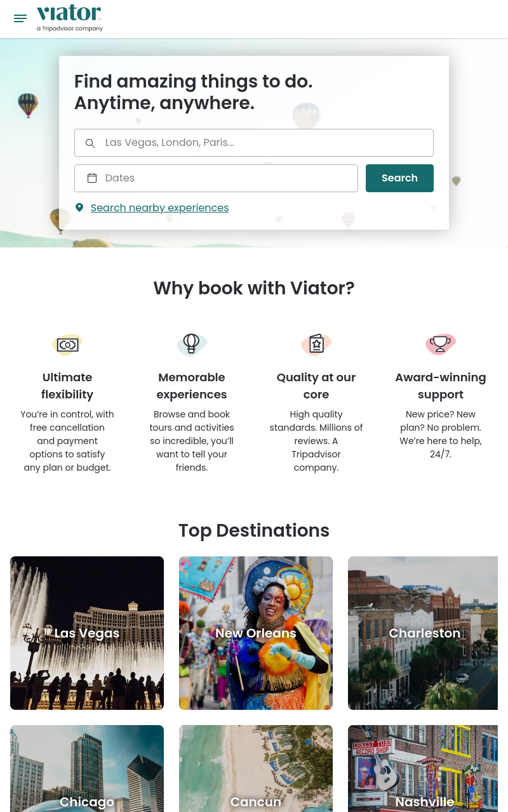Click the Ultimate flexibility money icon
The width and height of the screenshot is (508, 812).
pos(67,344)
